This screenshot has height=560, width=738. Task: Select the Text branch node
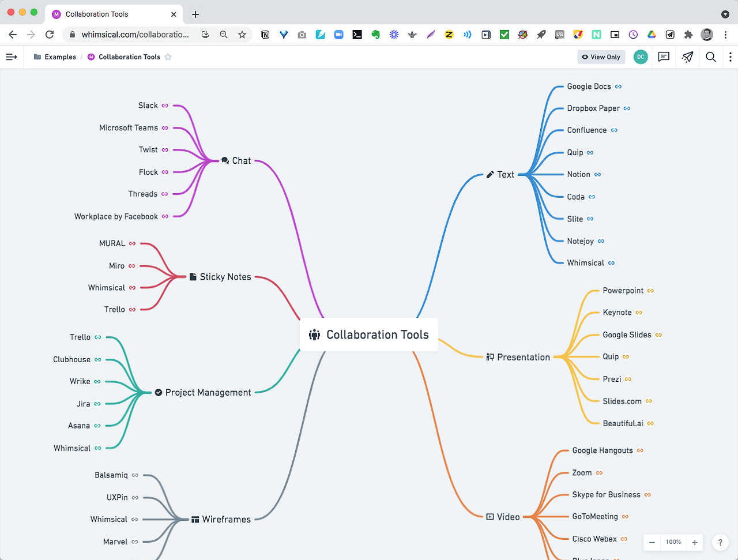(x=500, y=175)
